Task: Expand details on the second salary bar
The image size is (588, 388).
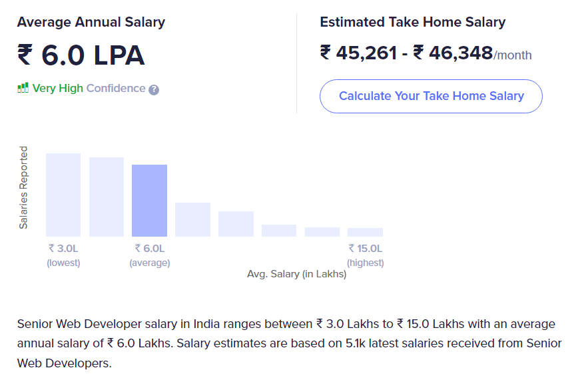Action: tap(107, 198)
